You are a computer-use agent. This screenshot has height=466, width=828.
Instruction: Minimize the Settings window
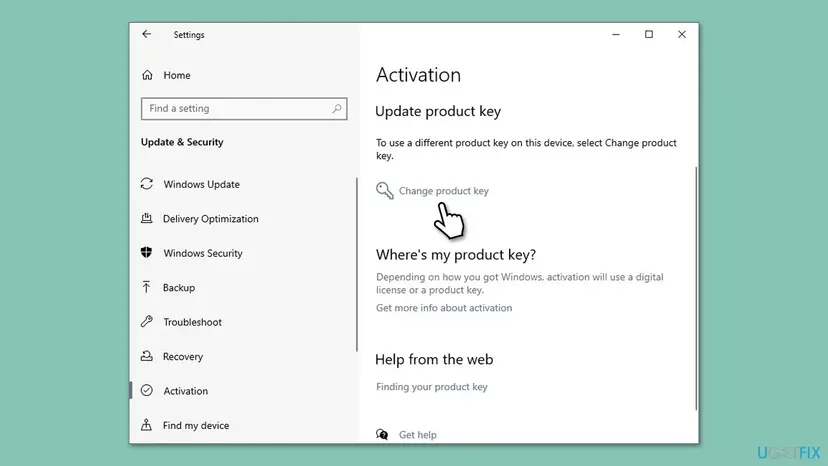(616, 34)
